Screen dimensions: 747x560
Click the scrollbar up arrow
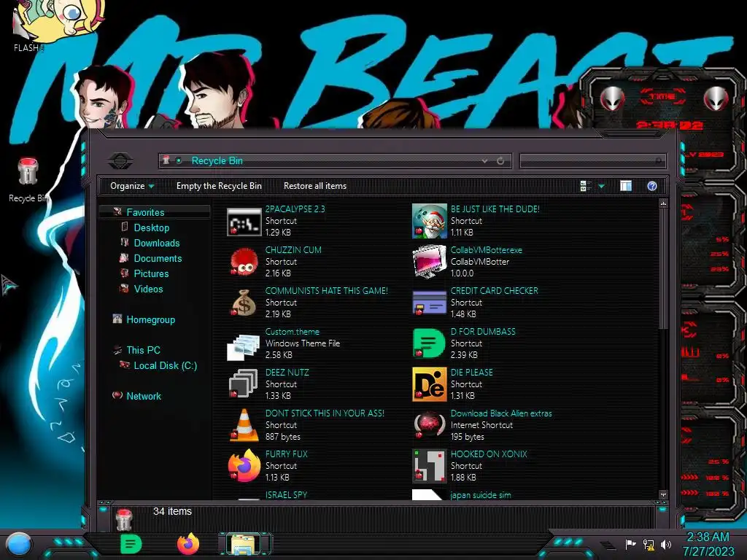[x=662, y=203]
